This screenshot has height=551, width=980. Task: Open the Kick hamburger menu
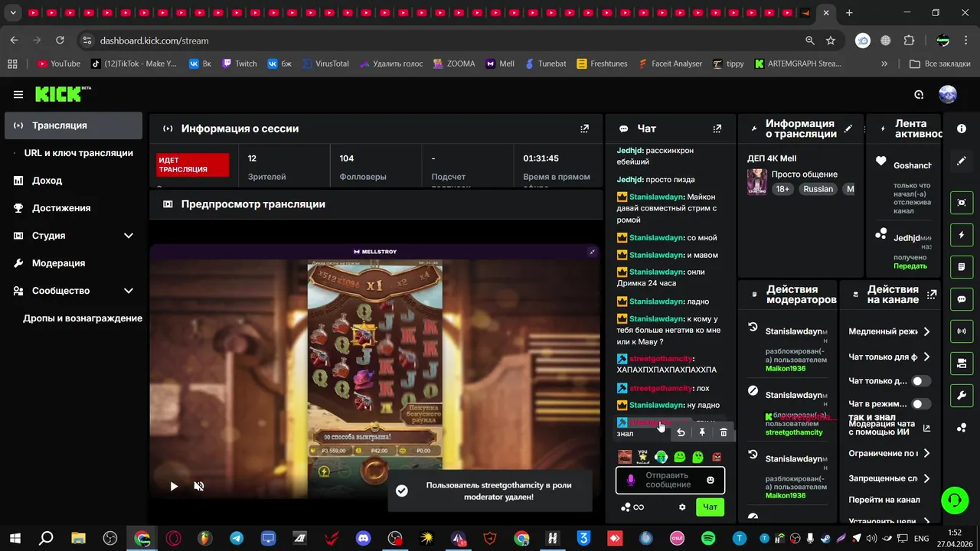point(18,95)
